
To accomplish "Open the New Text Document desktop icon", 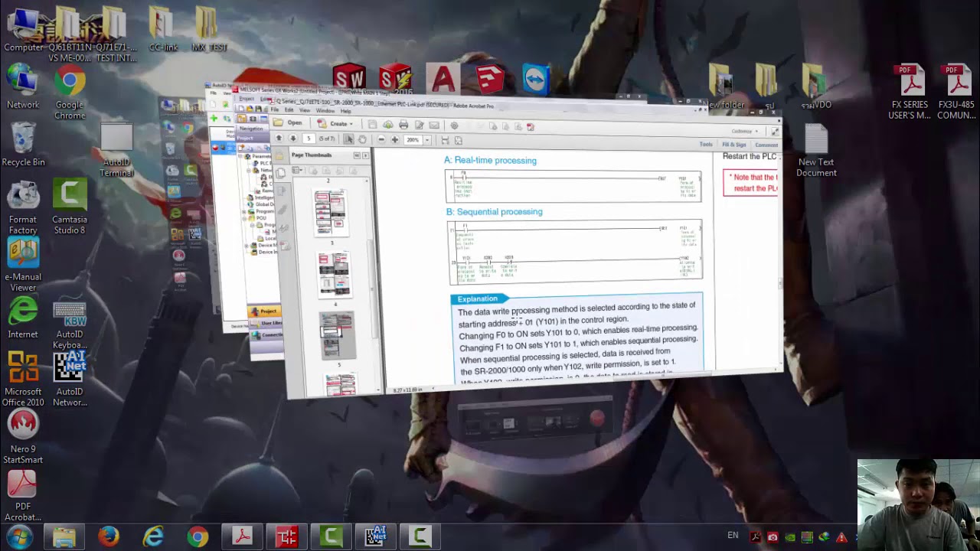I will click(x=816, y=149).
